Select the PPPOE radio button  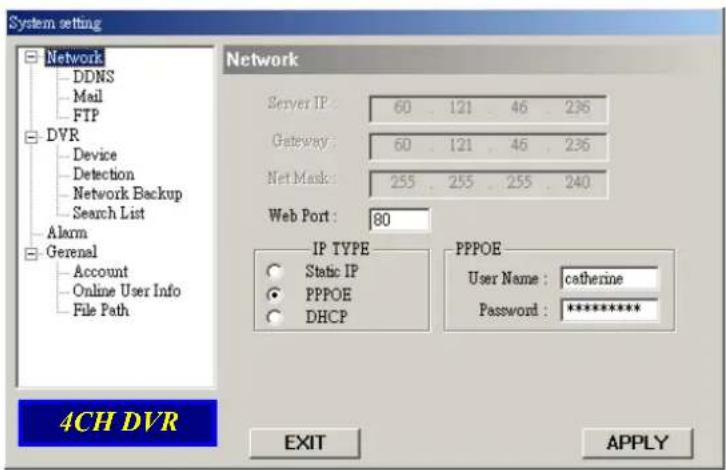coord(275,295)
